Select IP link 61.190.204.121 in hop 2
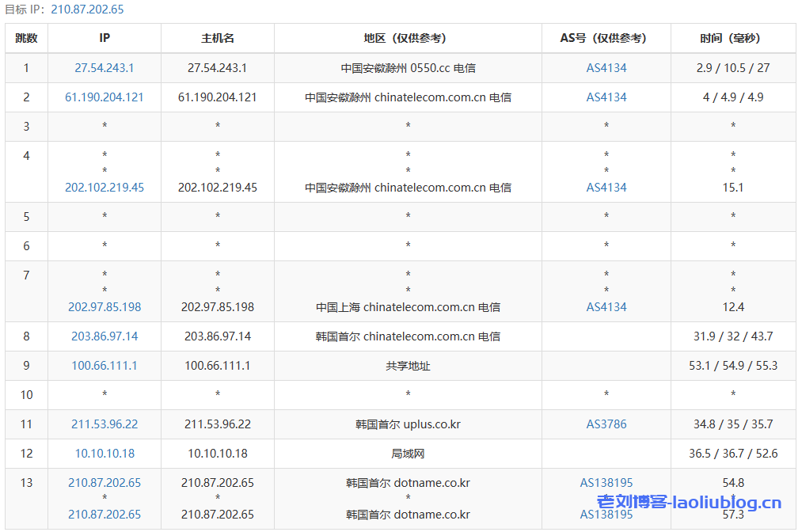Viewport: 802px width, 532px height. [x=104, y=97]
